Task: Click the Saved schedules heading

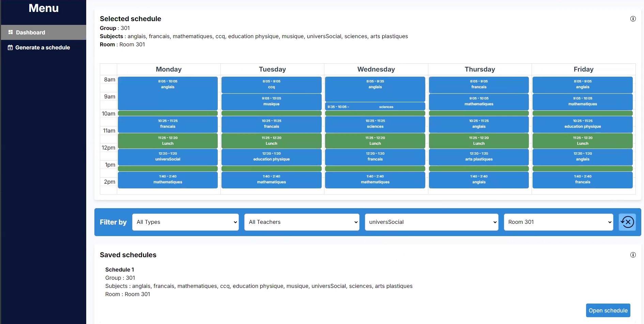Action: coord(128,255)
